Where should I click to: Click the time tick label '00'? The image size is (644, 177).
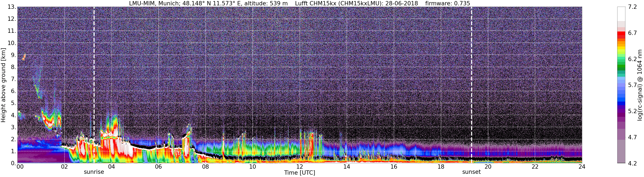tap(20, 167)
